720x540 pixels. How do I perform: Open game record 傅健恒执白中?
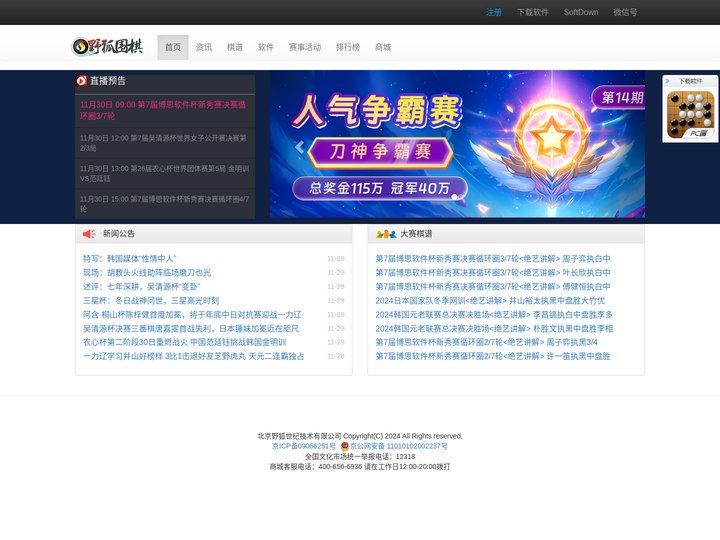click(493, 287)
